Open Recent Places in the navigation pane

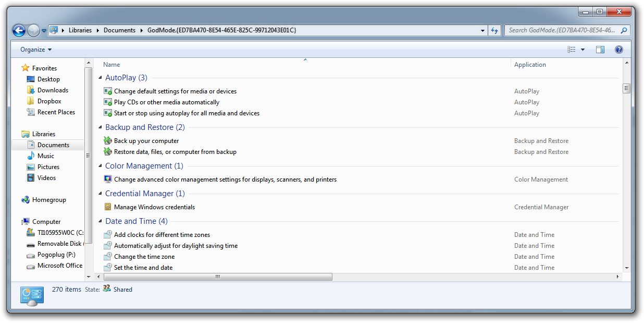tap(56, 112)
